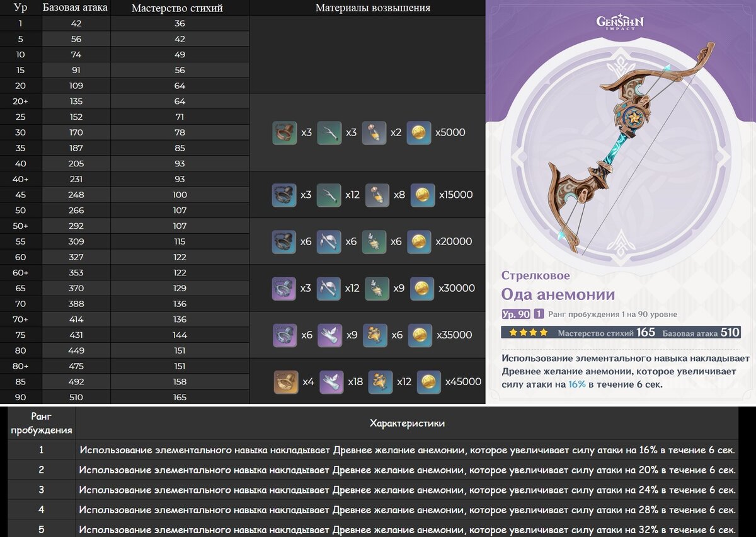Click the Mora coin icon beside x30000

coord(422,289)
